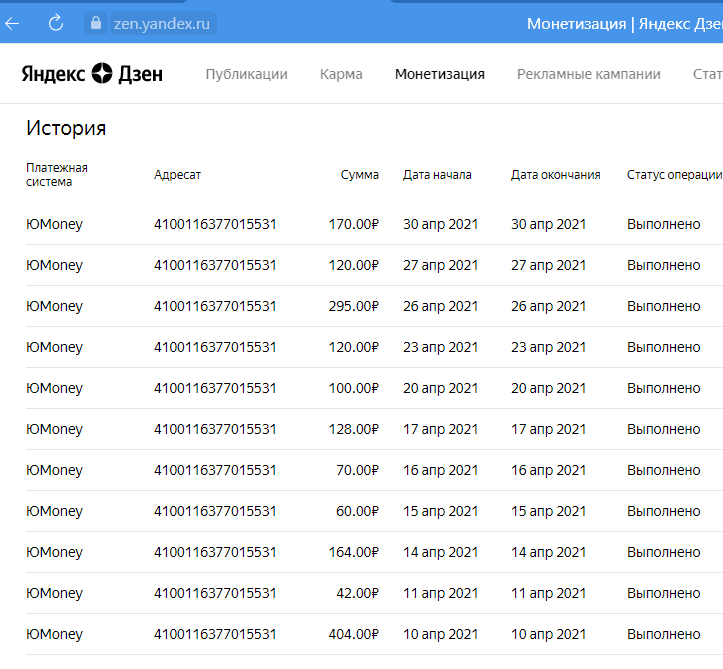This screenshot has height=669, width=723.
Task: Reload the page with the refresh icon
Action: click(x=56, y=23)
